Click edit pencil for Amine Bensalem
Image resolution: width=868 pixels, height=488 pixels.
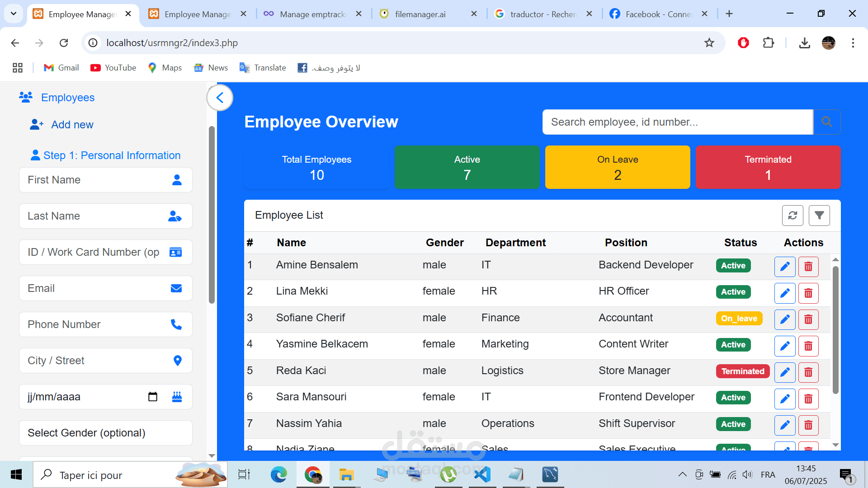(x=785, y=267)
